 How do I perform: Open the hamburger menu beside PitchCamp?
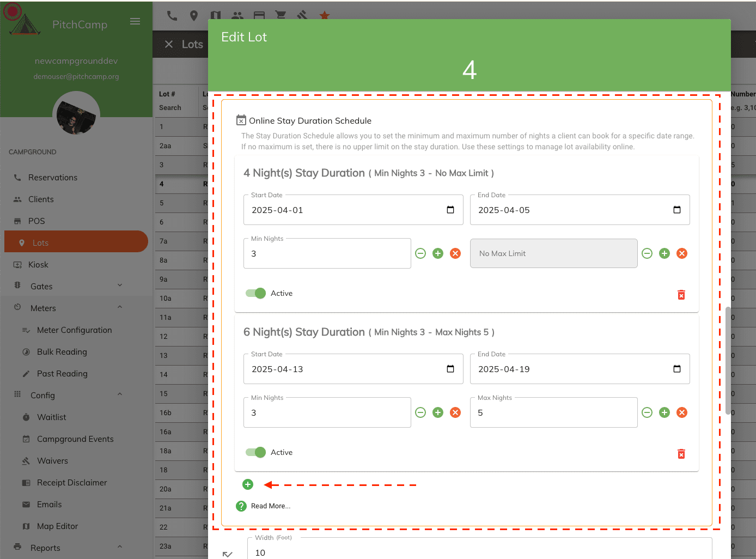pyautogui.click(x=135, y=21)
